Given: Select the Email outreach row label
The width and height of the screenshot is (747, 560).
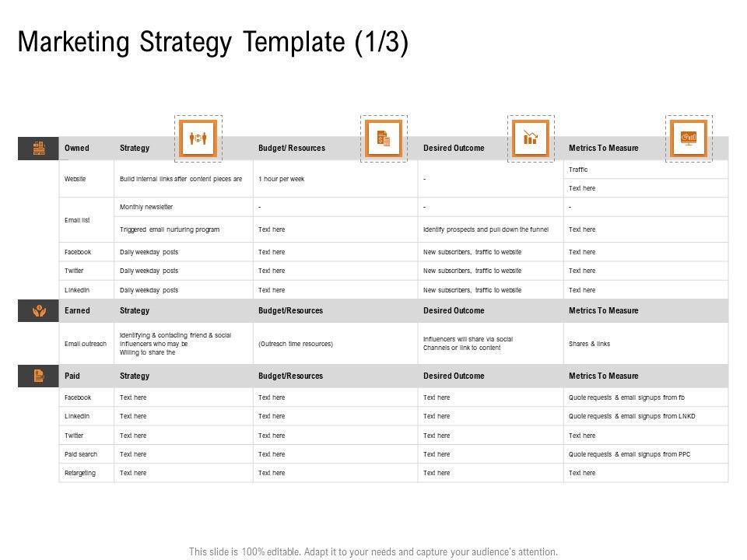Looking at the screenshot, I should click(x=86, y=343).
